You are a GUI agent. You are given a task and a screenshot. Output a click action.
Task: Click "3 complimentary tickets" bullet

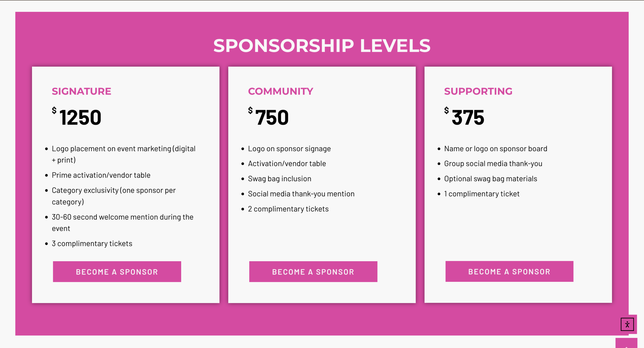92,244
